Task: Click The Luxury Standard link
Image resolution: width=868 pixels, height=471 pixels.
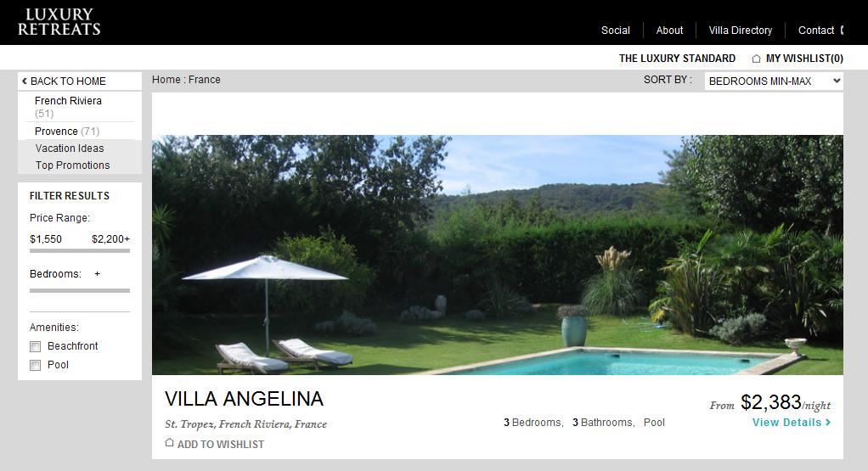Action: (x=677, y=59)
